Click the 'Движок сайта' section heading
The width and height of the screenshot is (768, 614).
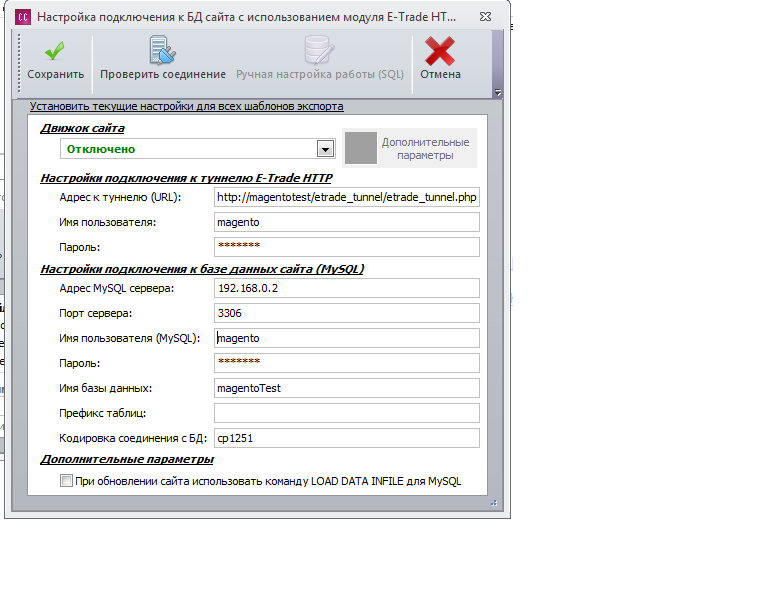coord(82,128)
